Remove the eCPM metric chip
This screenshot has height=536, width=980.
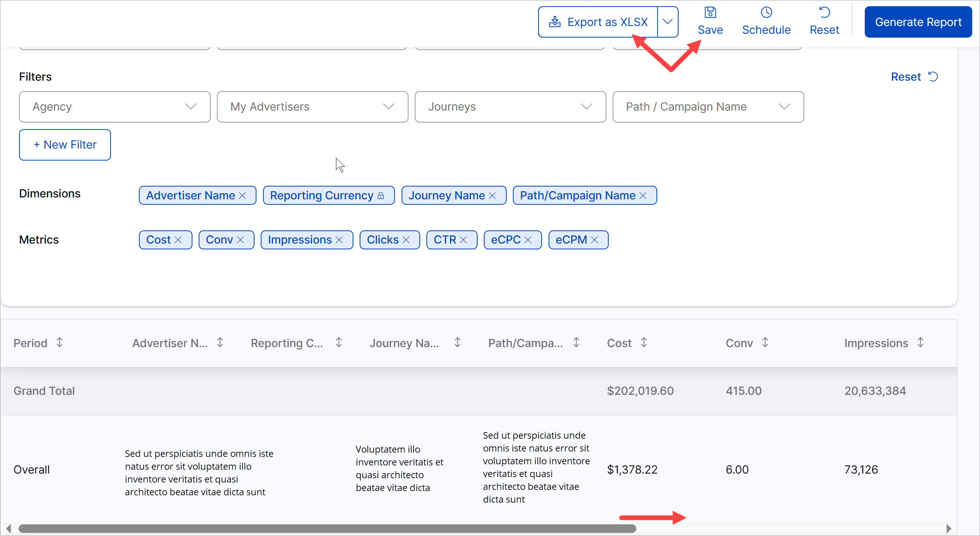click(x=595, y=240)
